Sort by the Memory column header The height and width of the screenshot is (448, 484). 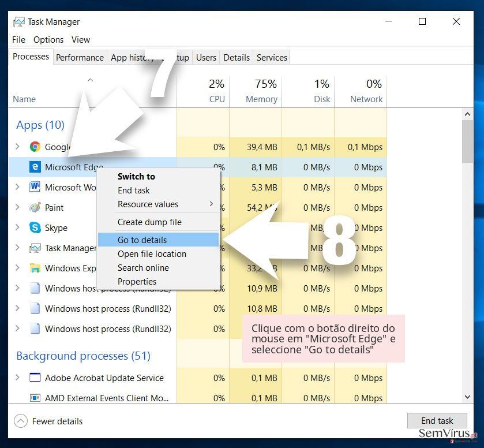[256, 91]
